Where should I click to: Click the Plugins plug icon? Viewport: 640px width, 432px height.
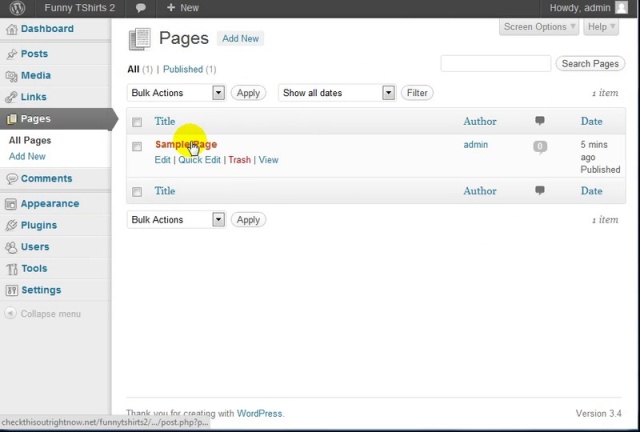point(11,225)
